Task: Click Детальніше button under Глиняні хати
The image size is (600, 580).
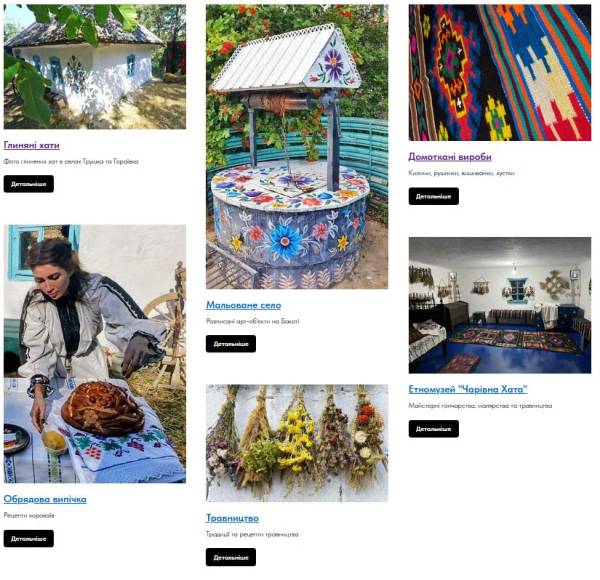Action: (x=29, y=184)
